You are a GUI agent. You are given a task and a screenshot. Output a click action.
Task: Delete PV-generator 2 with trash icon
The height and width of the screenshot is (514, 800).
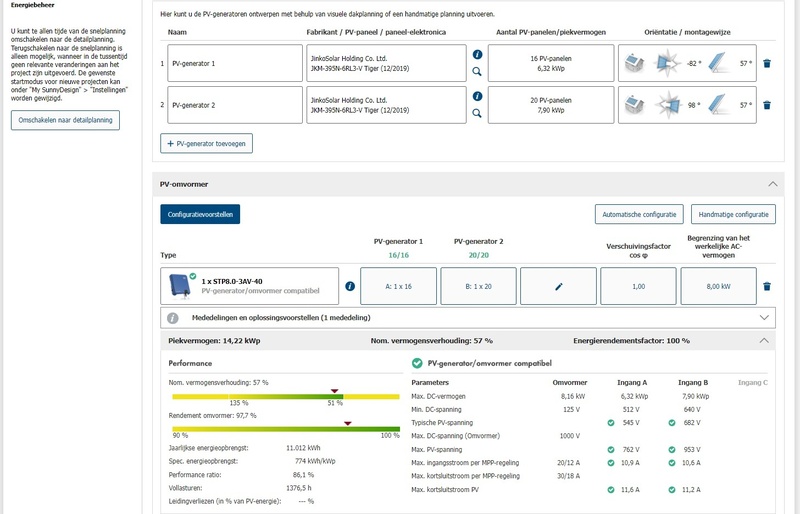[x=767, y=105]
